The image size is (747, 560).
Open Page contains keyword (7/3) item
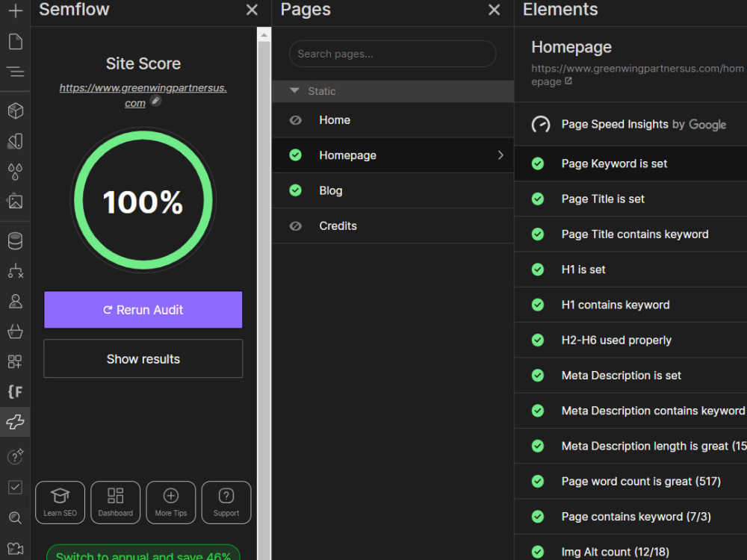[630, 516]
